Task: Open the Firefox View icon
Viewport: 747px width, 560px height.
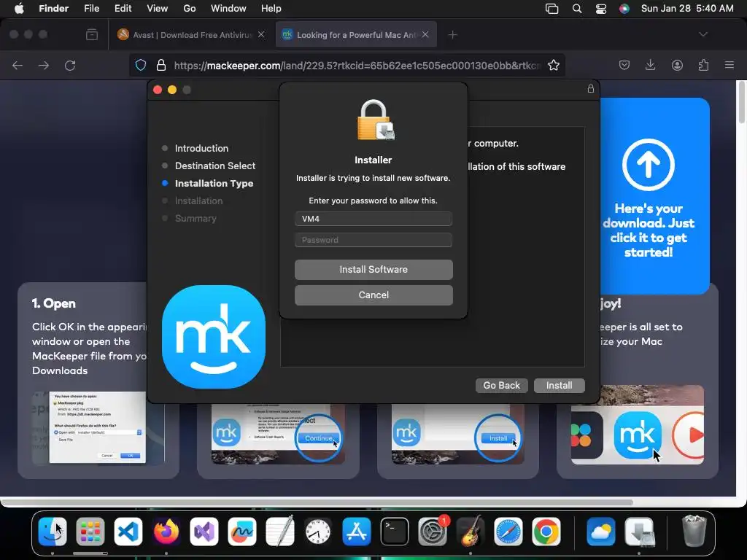Action: click(x=92, y=35)
